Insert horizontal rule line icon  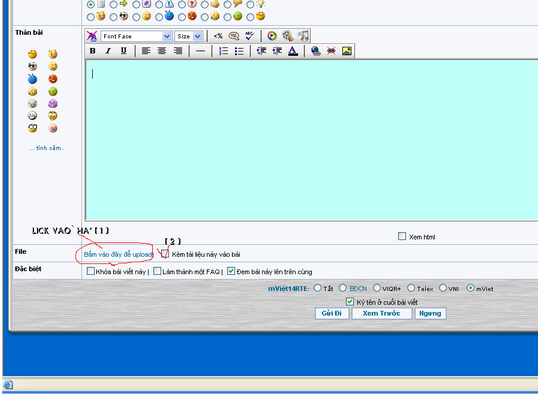[200, 51]
